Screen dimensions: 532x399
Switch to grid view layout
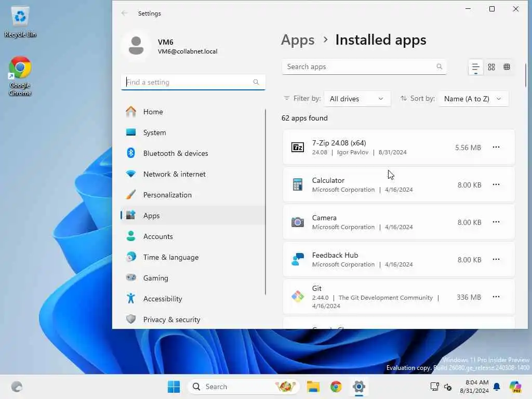point(491,67)
